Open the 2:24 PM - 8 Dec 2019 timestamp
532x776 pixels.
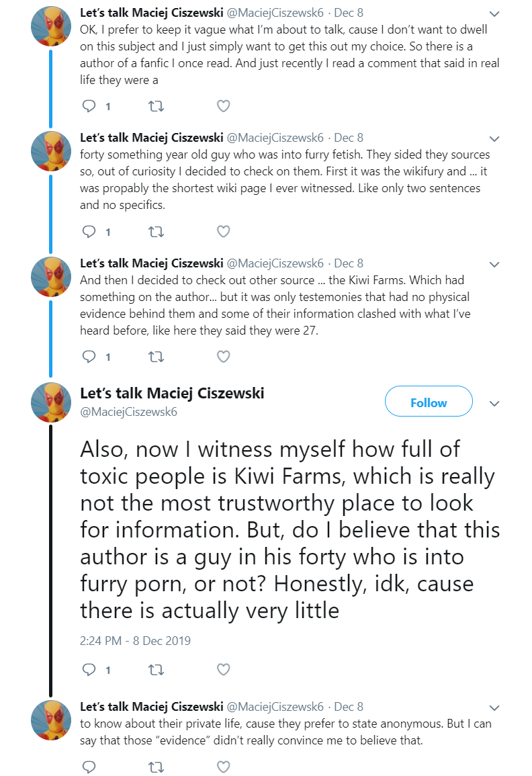(x=135, y=641)
